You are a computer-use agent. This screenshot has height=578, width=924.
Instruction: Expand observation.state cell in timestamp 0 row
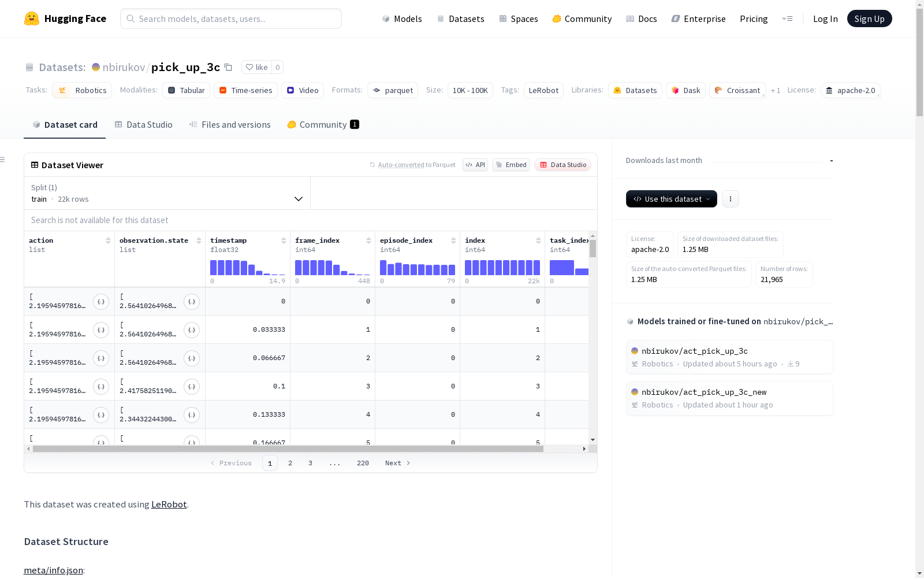[192, 302]
